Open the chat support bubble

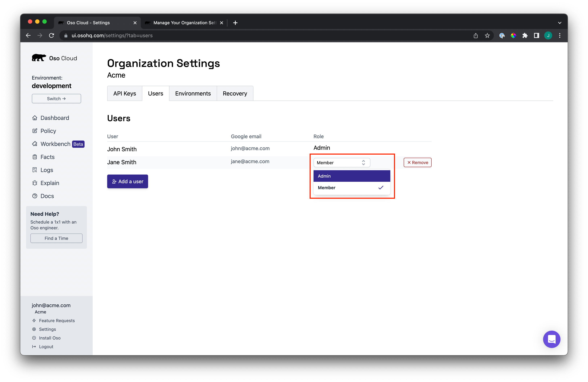click(551, 339)
